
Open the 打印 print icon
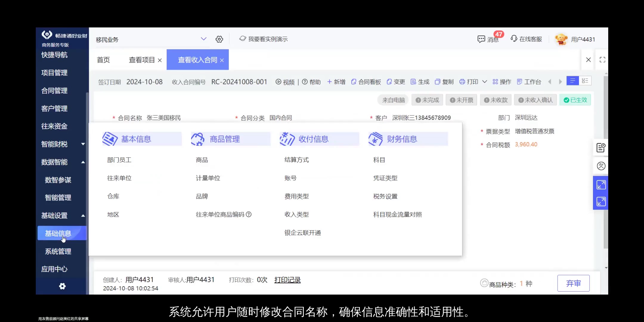(x=469, y=82)
